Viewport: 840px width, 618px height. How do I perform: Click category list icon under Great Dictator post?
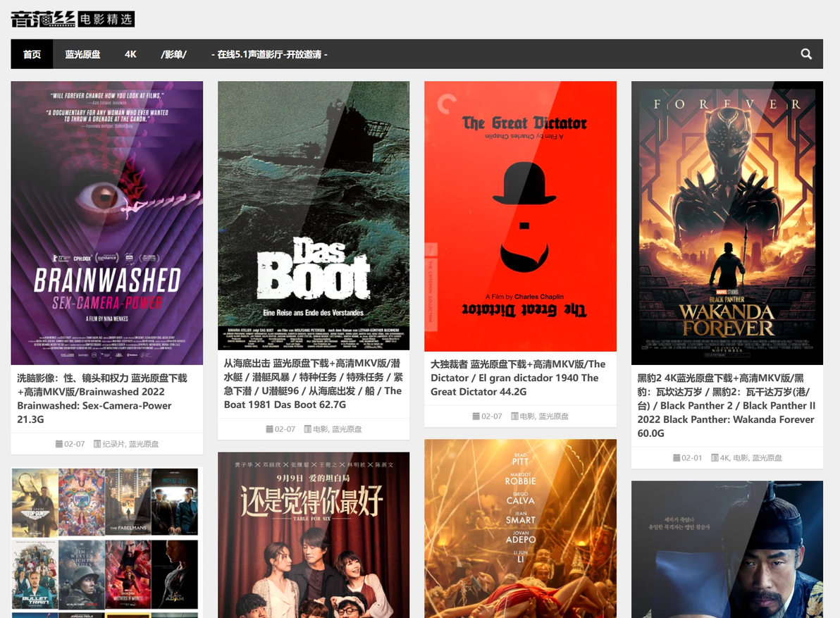click(514, 416)
